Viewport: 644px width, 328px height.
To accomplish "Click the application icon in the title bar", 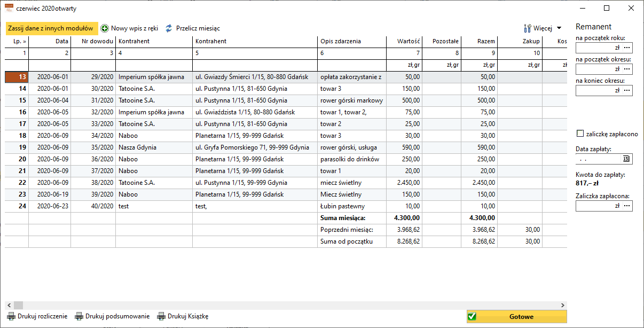I will click(x=9, y=9).
